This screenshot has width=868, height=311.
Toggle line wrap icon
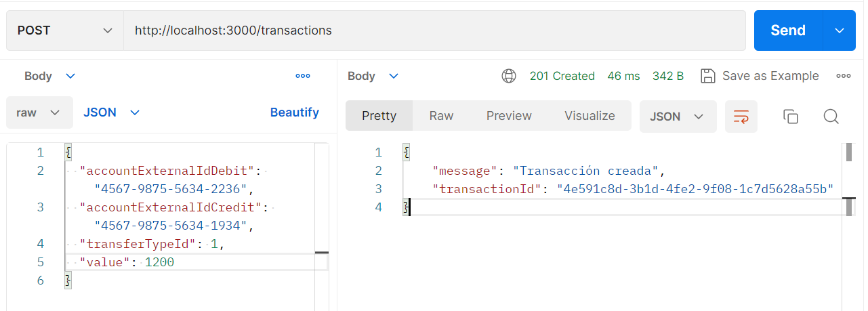pyautogui.click(x=741, y=117)
